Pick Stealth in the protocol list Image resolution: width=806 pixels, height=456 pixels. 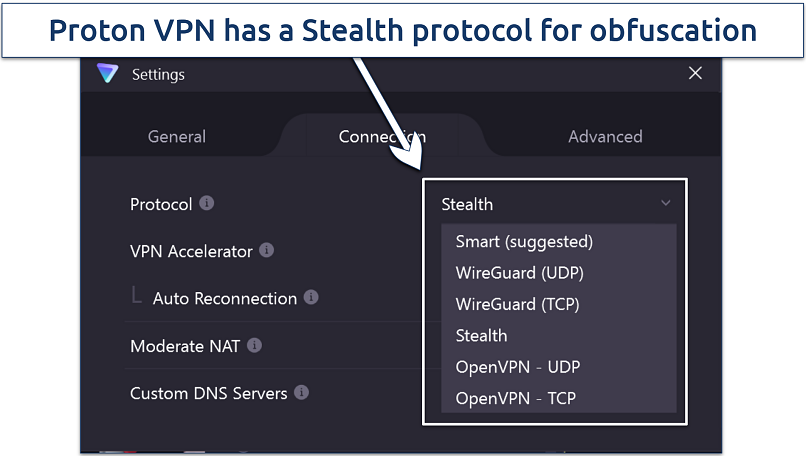coord(481,335)
